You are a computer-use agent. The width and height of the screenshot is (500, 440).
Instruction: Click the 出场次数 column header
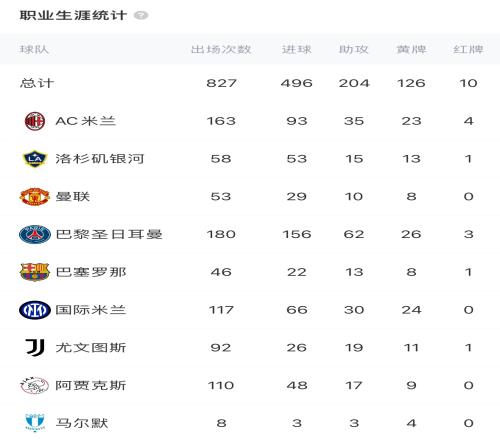[221, 50]
